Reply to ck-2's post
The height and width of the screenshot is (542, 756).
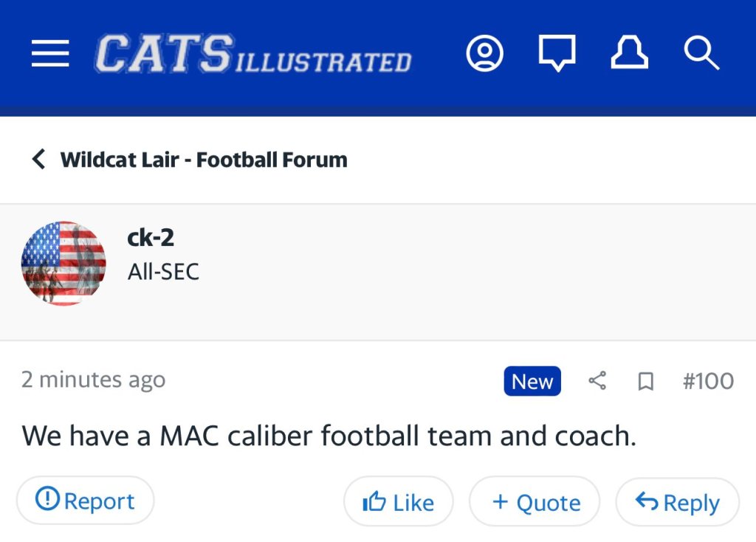(677, 502)
